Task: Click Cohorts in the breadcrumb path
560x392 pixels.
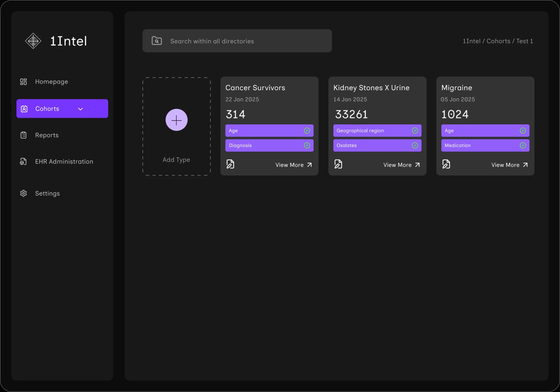Action: (x=498, y=41)
